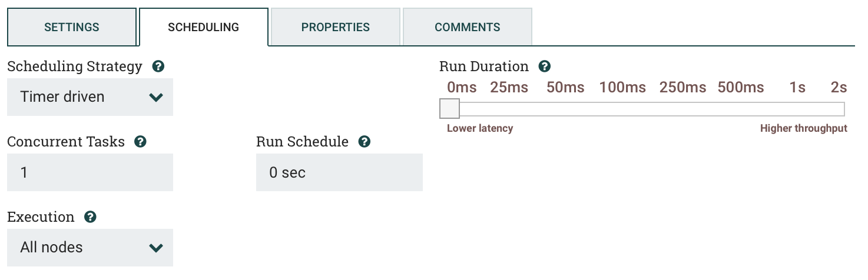868x280 pixels.
Task: Switch to the Settings tab
Action: click(x=72, y=27)
